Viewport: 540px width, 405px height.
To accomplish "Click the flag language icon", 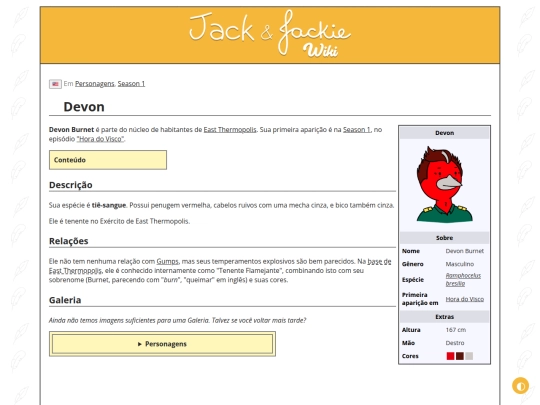I will click(55, 84).
